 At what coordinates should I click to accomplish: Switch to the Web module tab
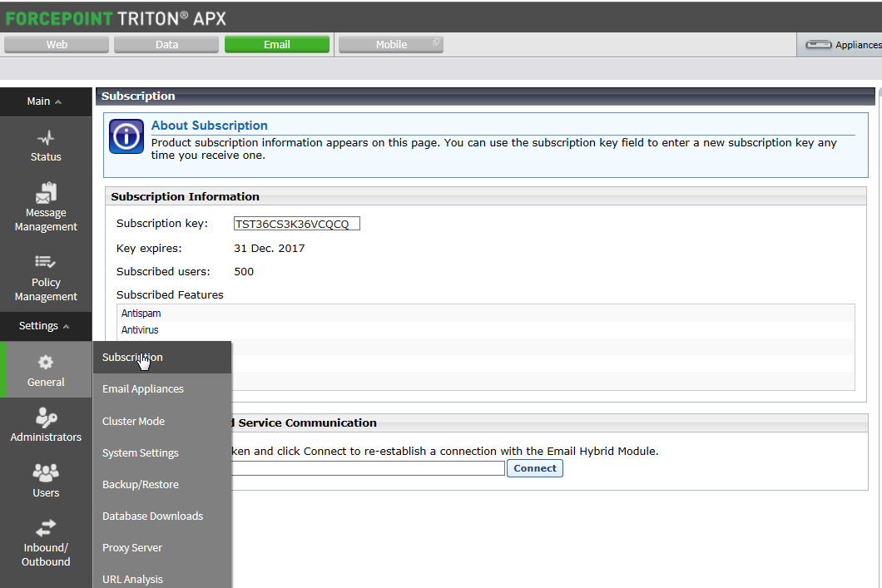click(57, 44)
